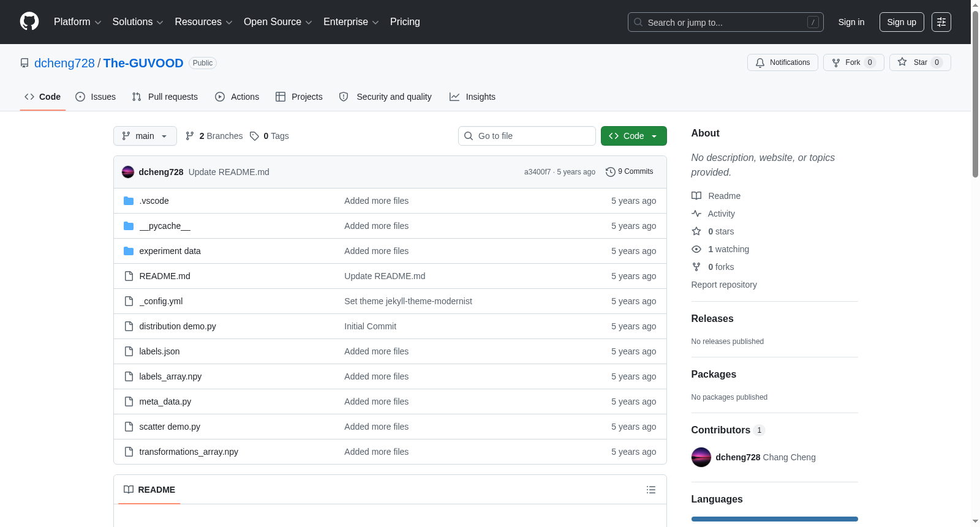Expand the Enterprise menu

click(x=351, y=22)
